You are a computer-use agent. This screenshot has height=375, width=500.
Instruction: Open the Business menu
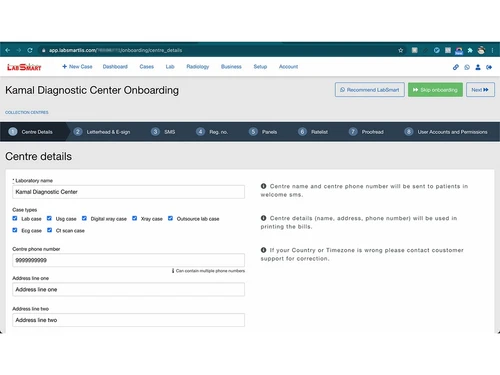click(x=231, y=67)
